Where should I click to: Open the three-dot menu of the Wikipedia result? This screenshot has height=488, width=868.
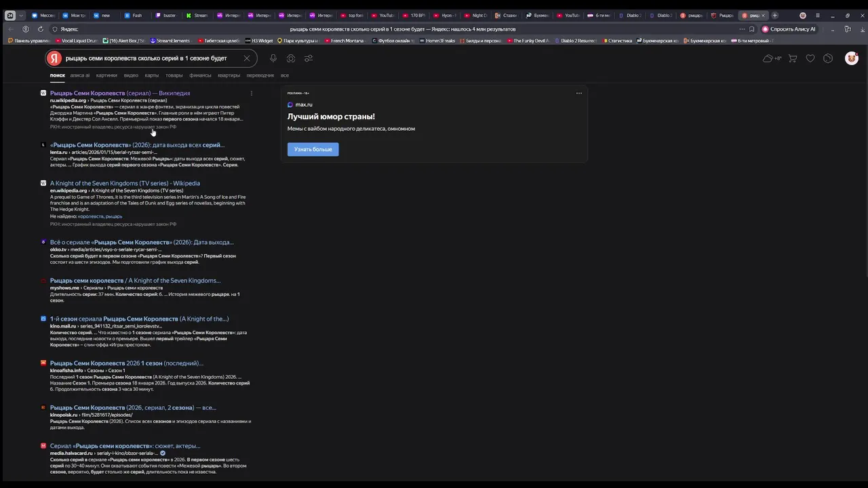252,93
